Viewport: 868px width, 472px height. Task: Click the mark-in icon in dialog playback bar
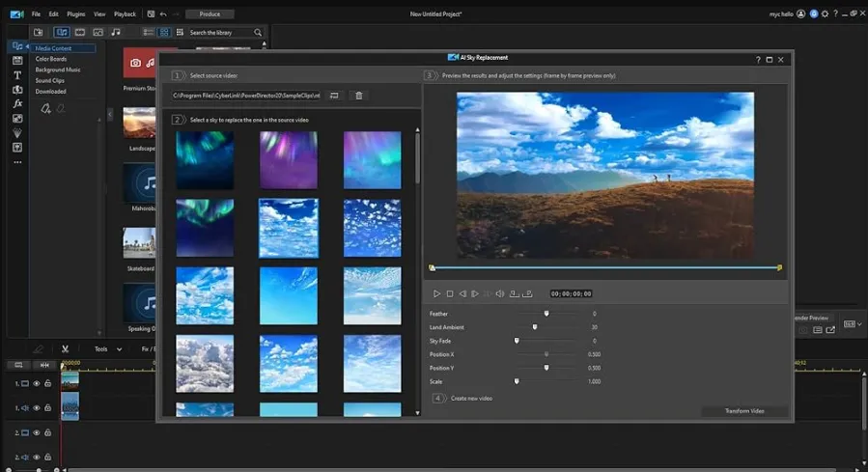[514, 293]
